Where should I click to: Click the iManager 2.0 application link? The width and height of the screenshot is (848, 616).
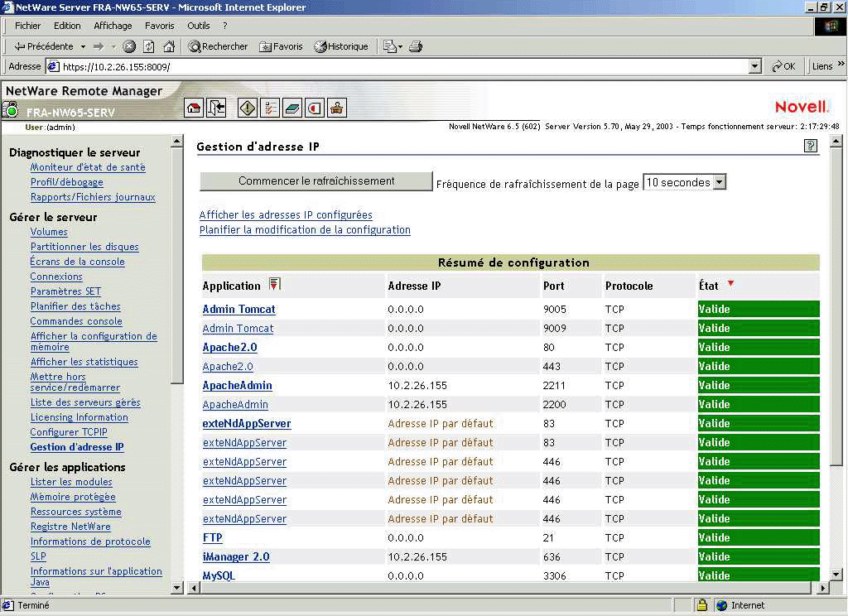coord(236,556)
